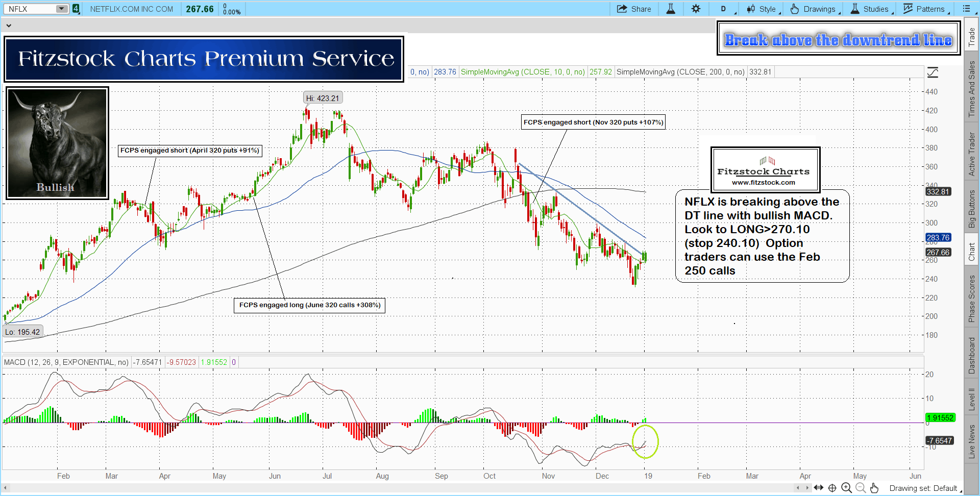The height and width of the screenshot is (496, 980).
Task: Expand the collapsed chevron below symbol box
Action: pos(9,25)
